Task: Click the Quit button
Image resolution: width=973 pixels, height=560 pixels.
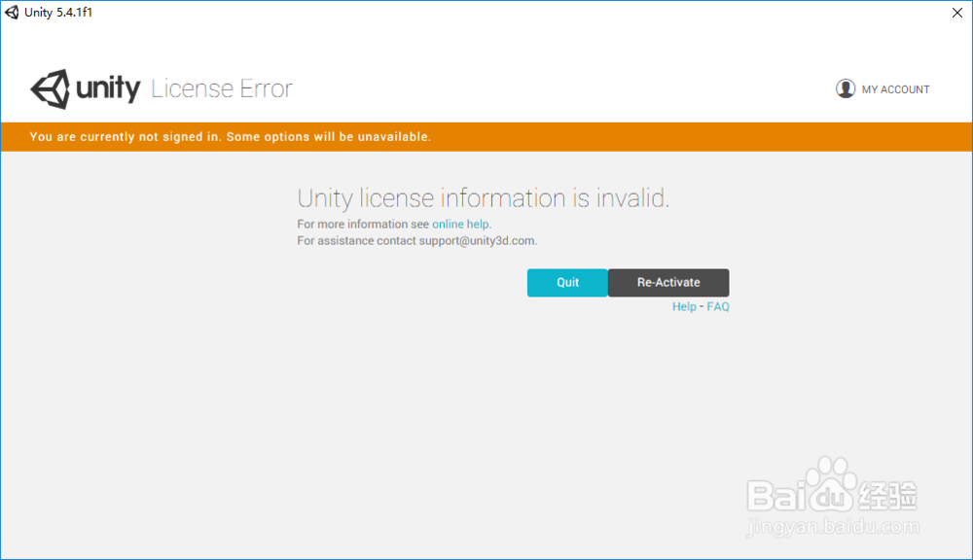Action: coord(567,282)
